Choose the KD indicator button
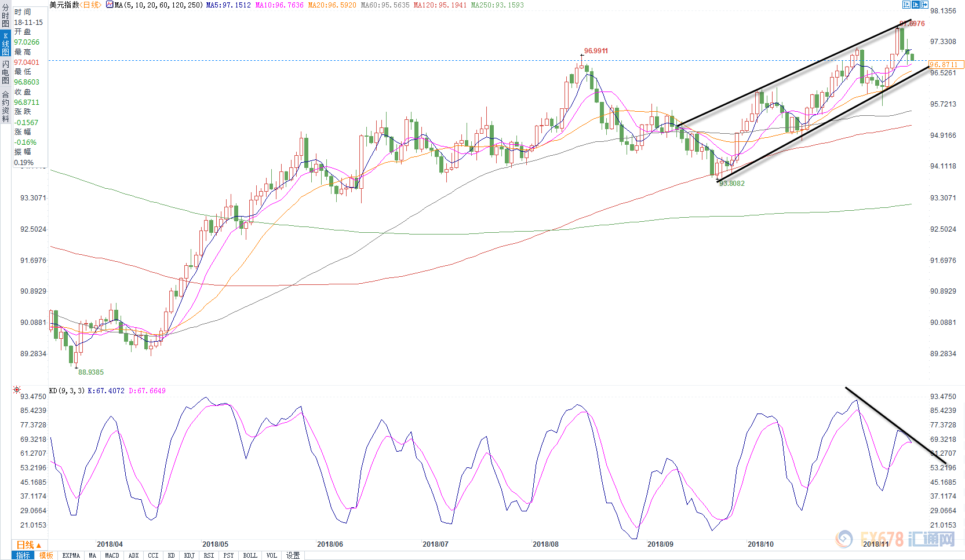965x560 pixels. [x=172, y=555]
